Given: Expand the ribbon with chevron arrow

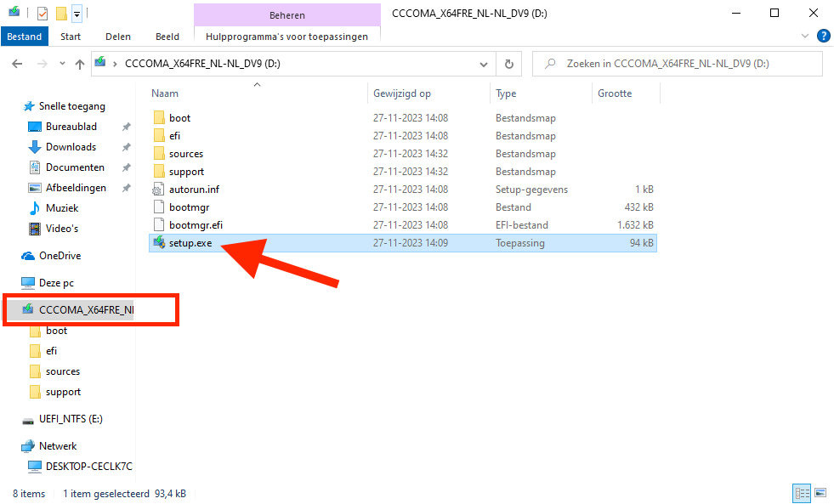Looking at the screenshot, I should 806,37.
